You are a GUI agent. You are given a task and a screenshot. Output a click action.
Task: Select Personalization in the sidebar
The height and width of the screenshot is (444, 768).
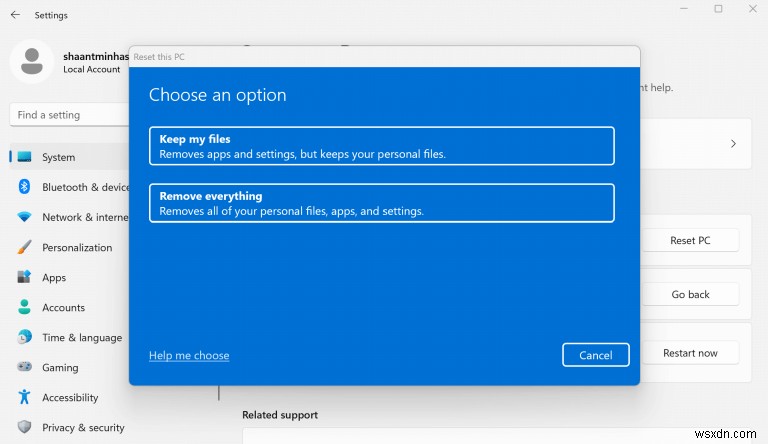click(x=70, y=247)
